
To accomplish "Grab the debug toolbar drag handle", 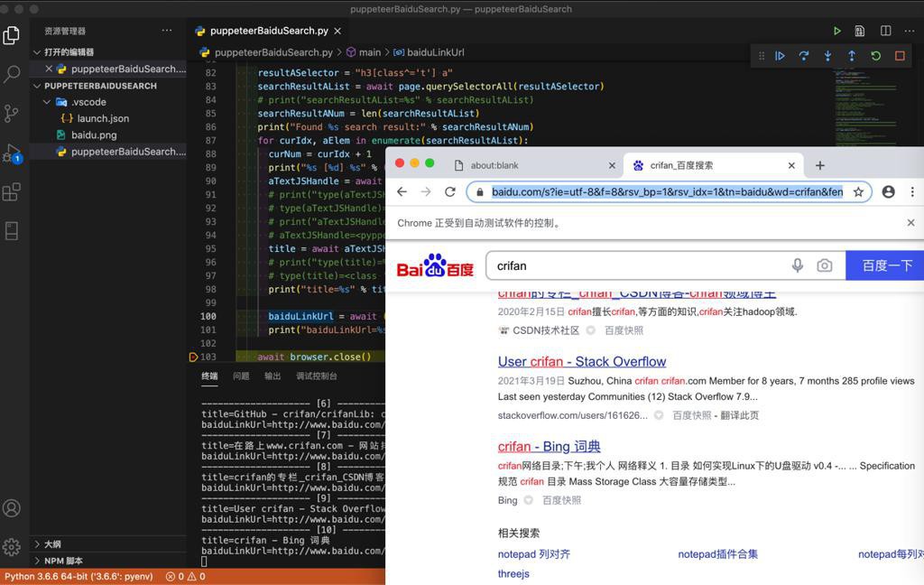I will pyautogui.click(x=762, y=56).
